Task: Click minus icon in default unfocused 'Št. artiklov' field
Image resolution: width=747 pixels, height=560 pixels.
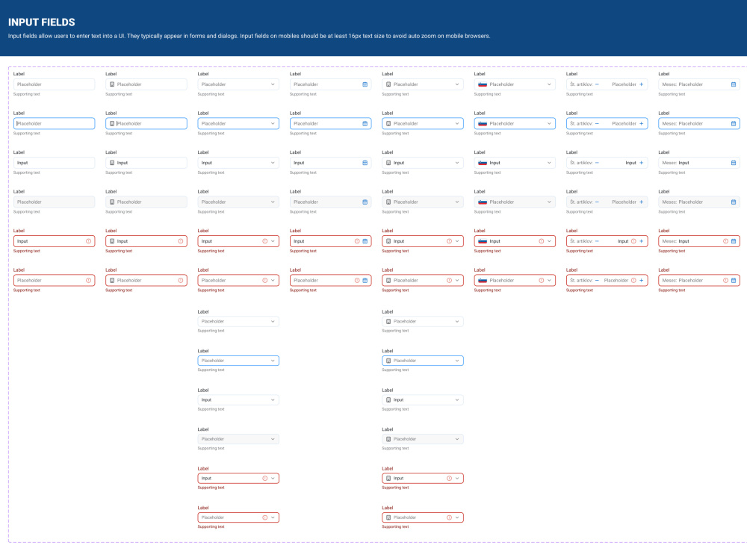Action: [597, 84]
